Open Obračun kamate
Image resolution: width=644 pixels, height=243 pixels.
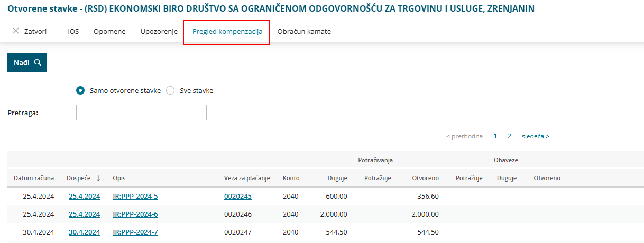[304, 31]
